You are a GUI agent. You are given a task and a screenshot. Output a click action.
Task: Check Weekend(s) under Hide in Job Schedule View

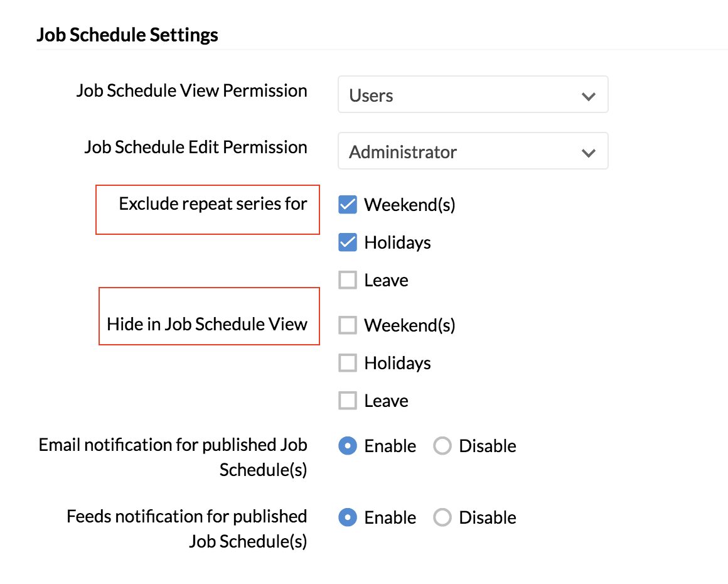pos(348,325)
